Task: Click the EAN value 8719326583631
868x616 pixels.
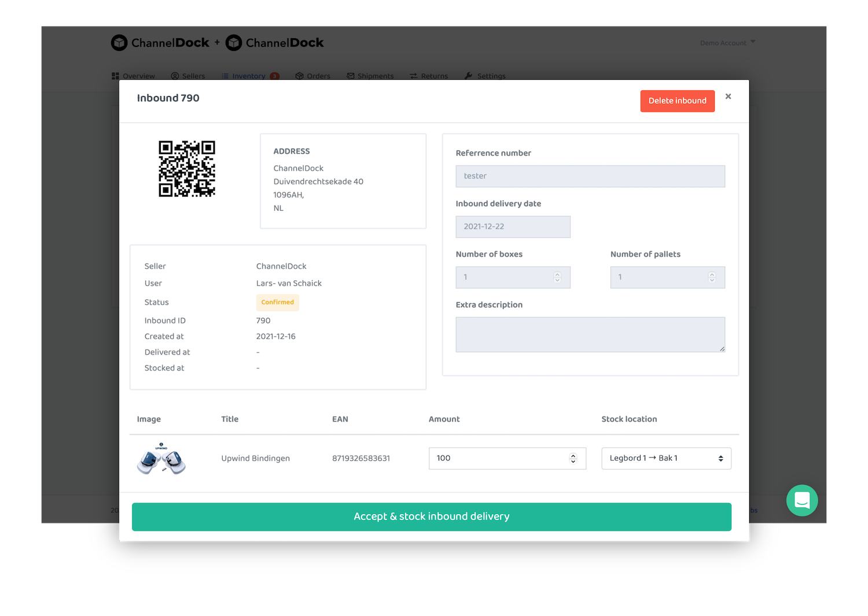Action: tap(361, 459)
